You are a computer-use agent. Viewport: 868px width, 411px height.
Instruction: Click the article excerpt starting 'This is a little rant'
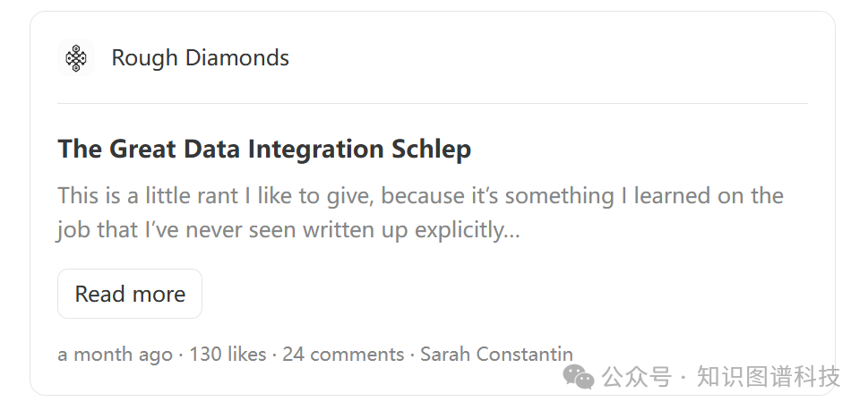[421, 213]
